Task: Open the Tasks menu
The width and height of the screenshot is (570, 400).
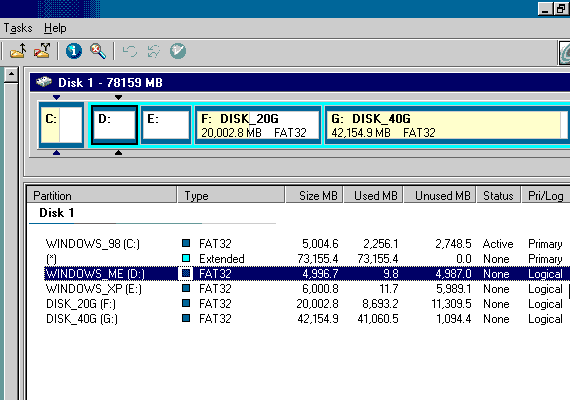Action: pyautogui.click(x=18, y=28)
